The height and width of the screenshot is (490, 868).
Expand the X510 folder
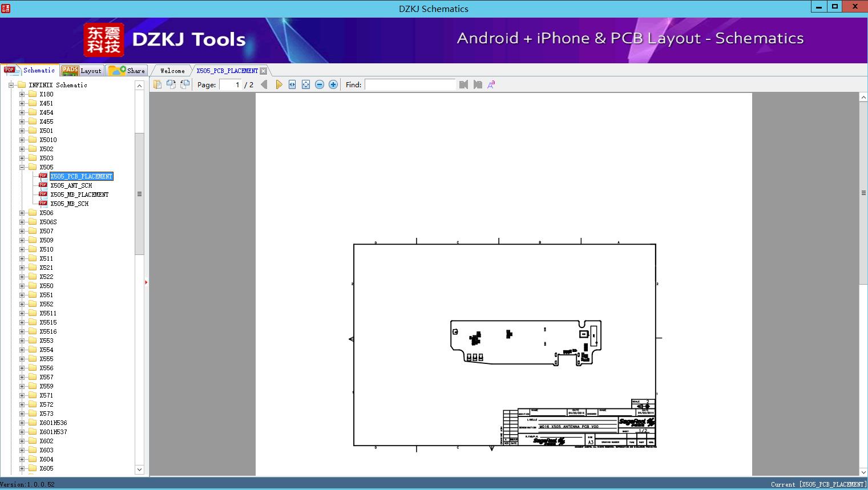pyautogui.click(x=22, y=249)
